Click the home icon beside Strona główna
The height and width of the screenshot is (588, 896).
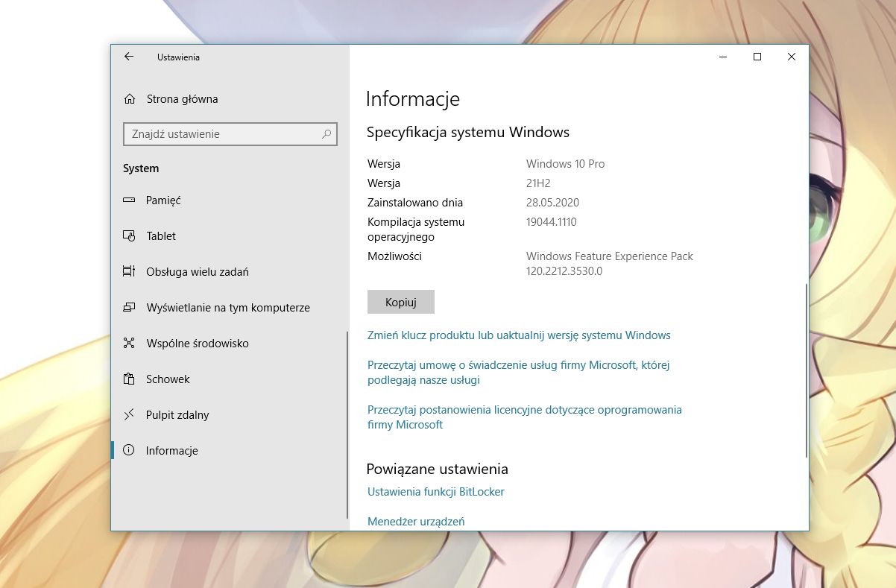pyautogui.click(x=130, y=99)
